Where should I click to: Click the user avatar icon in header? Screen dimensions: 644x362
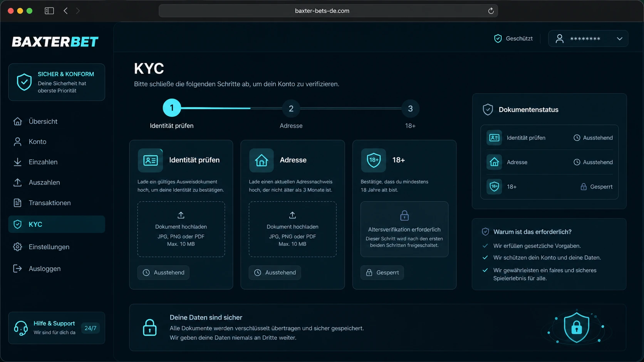[560, 38]
